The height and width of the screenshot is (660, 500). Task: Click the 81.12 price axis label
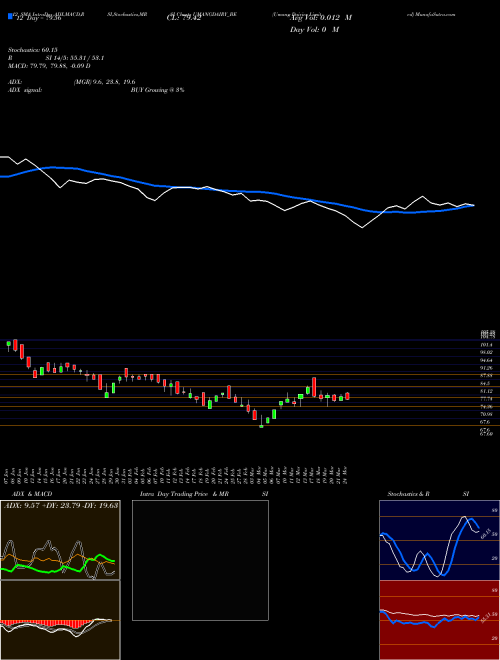click(x=487, y=391)
